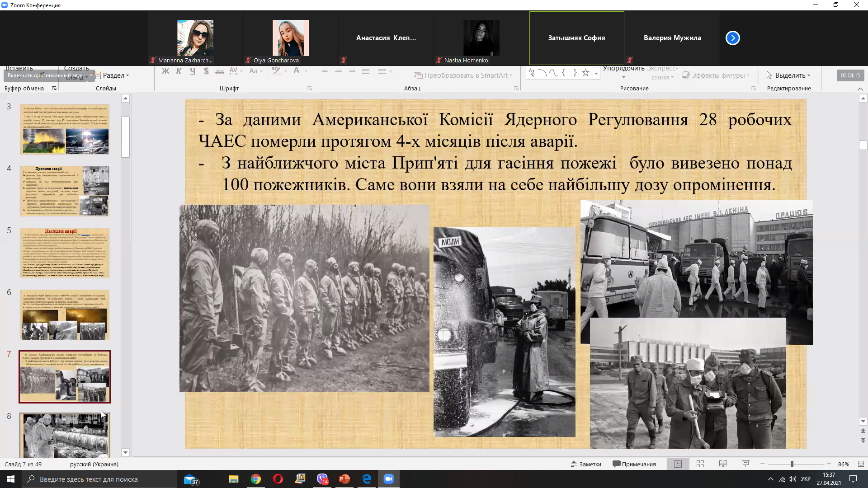Open Paragraph (Абзац) dialog launcher

pos(516,89)
